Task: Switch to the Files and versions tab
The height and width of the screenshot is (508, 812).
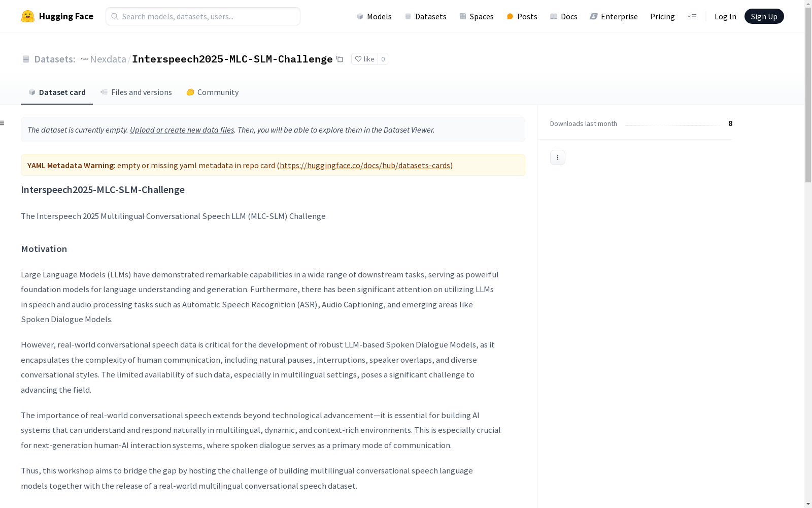Action: click(136, 92)
